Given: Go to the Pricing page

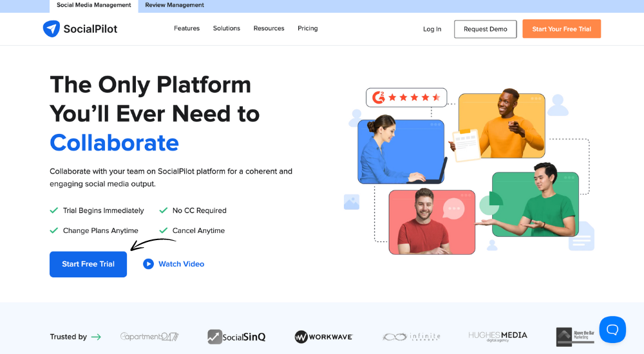Looking at the screenshot, I should 308,28.
